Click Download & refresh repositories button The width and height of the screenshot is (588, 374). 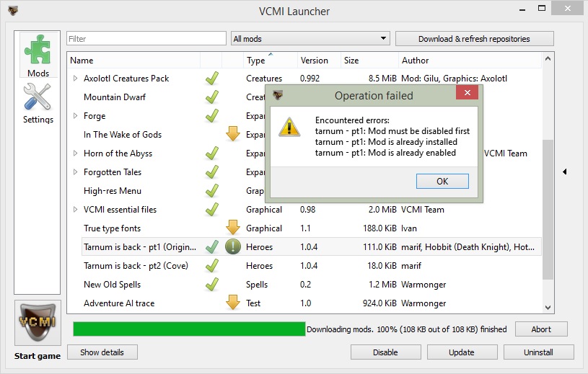(474, 39)
